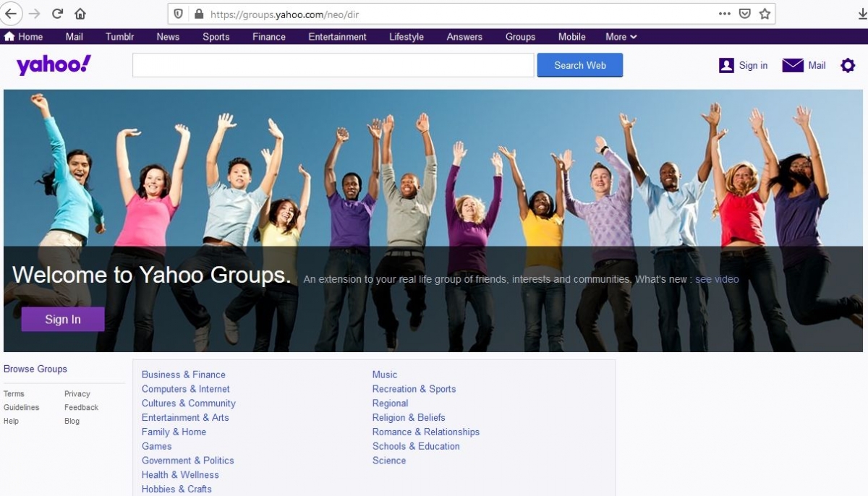Screen dimensions: 868x496
Task: Open Recreation & Sports category
Action: point(414,389)
